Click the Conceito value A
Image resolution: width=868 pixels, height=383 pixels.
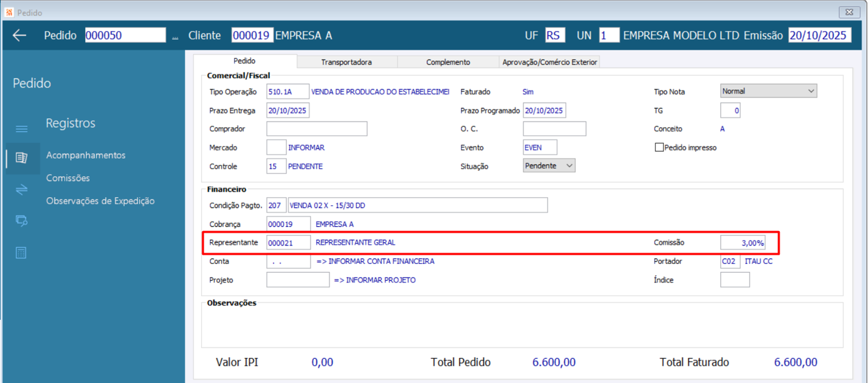pos(722,129)
